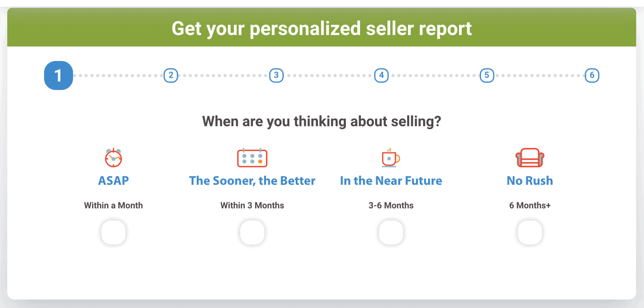Click step 5 circle in progress tracker
This screenshot has height=308, width=644.
coord(487,75)
